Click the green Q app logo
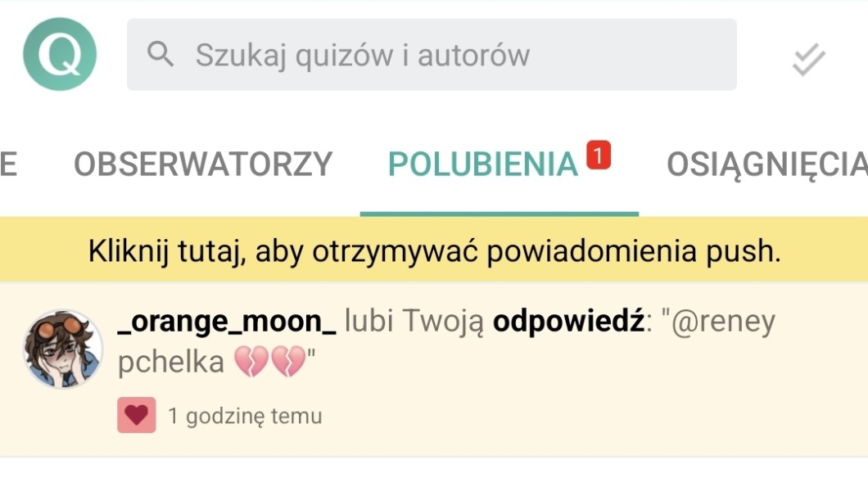Screen dimensions: 868x478 (x=60, y=55)
